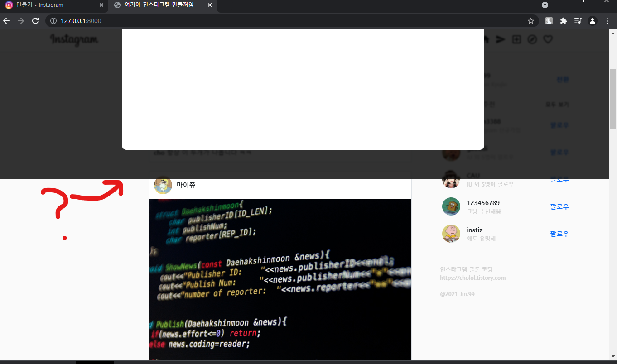Bookmark this page with the star icon

pyautogui.click(x=531, y=21)
